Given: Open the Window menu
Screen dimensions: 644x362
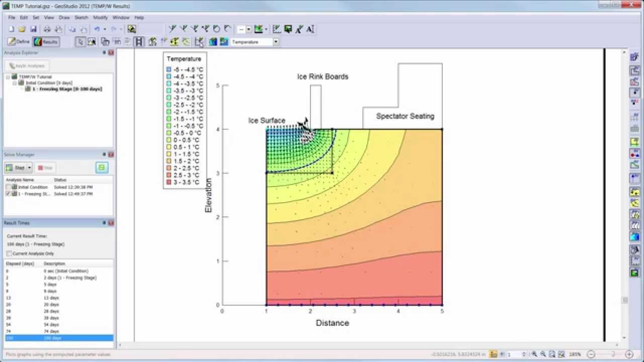Looking at the screenshot, I should (121, 18).
